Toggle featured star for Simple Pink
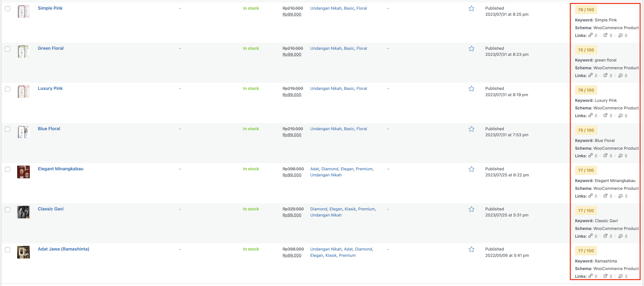The width and height of the screenshot is (644, 286). 471,9
